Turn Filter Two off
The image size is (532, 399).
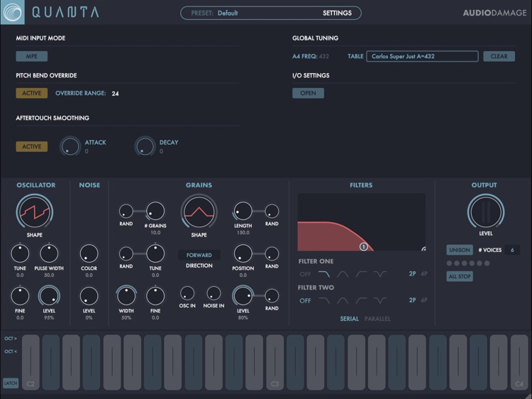coord(305,300)
